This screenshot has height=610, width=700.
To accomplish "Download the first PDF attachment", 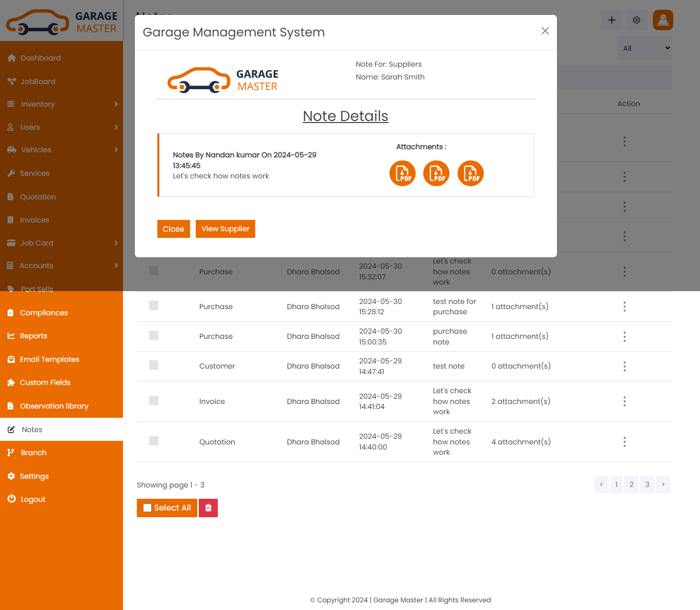I will tap(402, 173).
